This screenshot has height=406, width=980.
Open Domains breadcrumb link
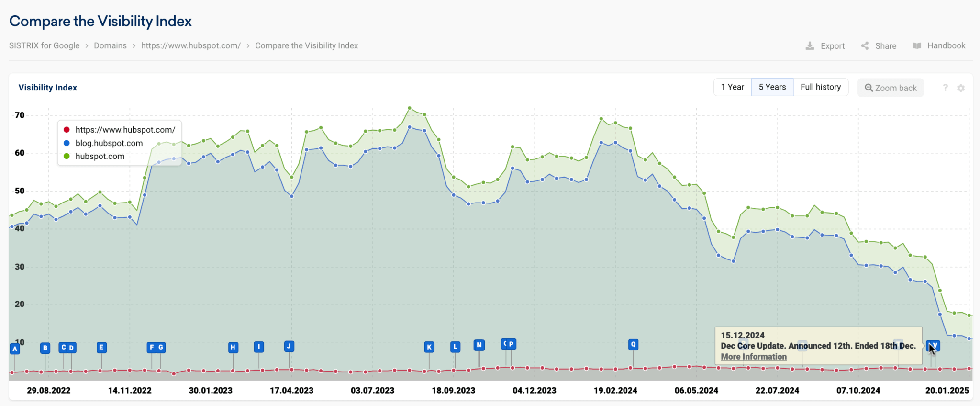click(110, 46)
